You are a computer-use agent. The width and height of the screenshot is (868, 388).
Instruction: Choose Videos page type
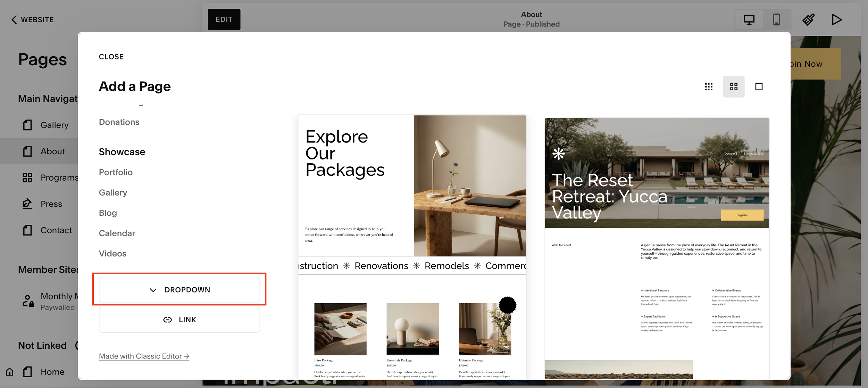112,254
